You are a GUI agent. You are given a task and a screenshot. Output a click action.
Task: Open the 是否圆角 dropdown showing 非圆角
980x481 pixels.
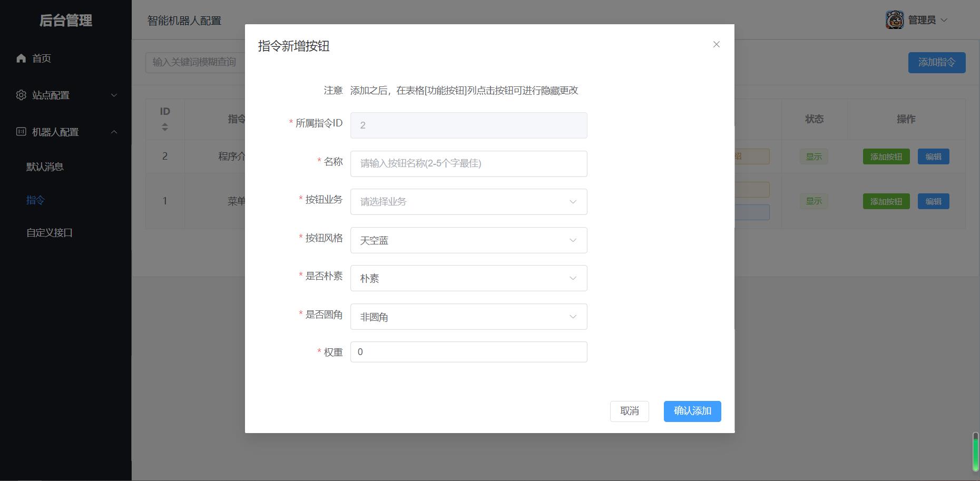click(468, 317)
